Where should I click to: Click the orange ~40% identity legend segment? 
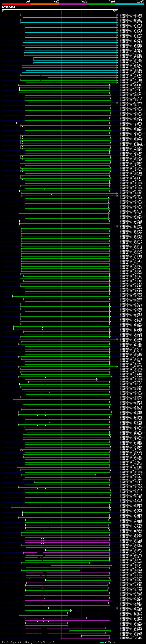[45, 4]
